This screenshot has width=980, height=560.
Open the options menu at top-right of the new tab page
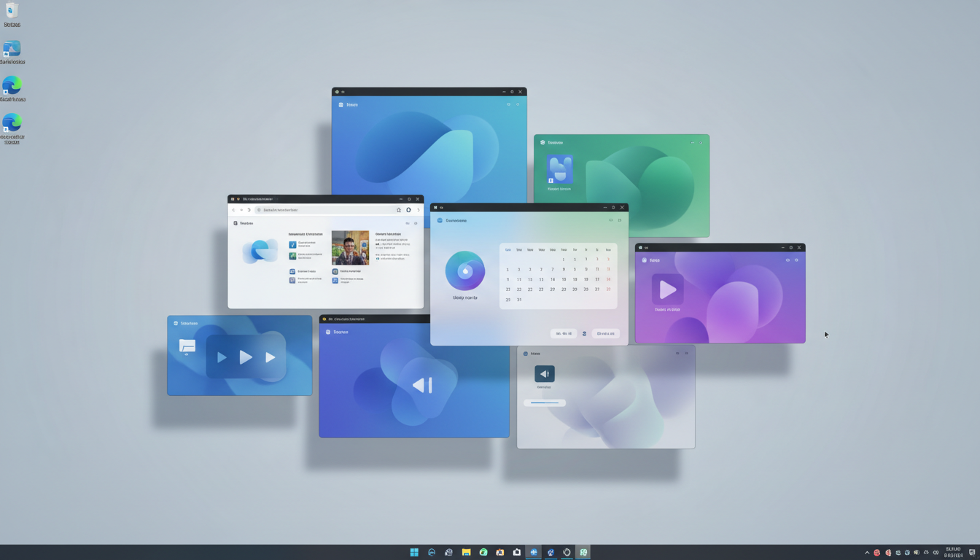point(416,223)
